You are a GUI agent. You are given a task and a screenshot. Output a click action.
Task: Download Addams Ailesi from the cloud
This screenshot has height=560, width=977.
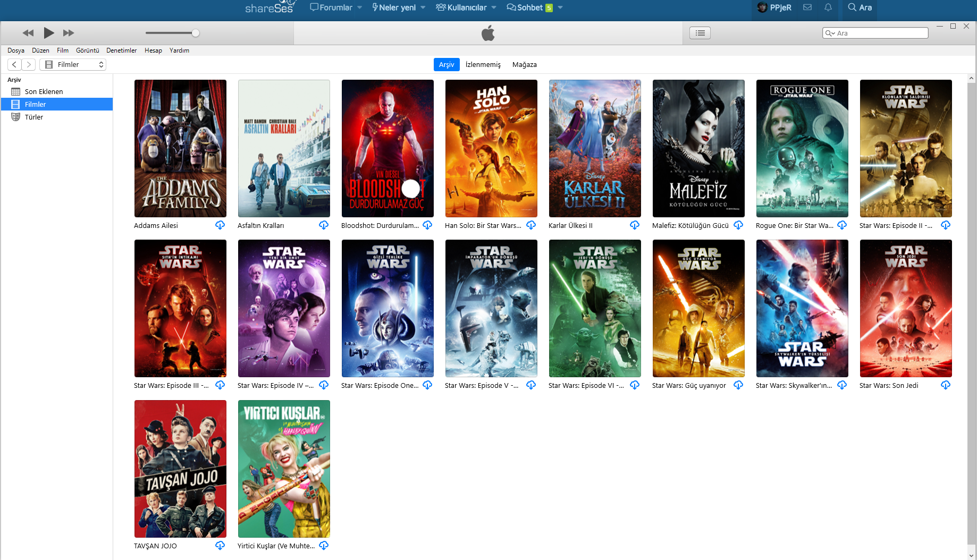[x=220, y=225]
